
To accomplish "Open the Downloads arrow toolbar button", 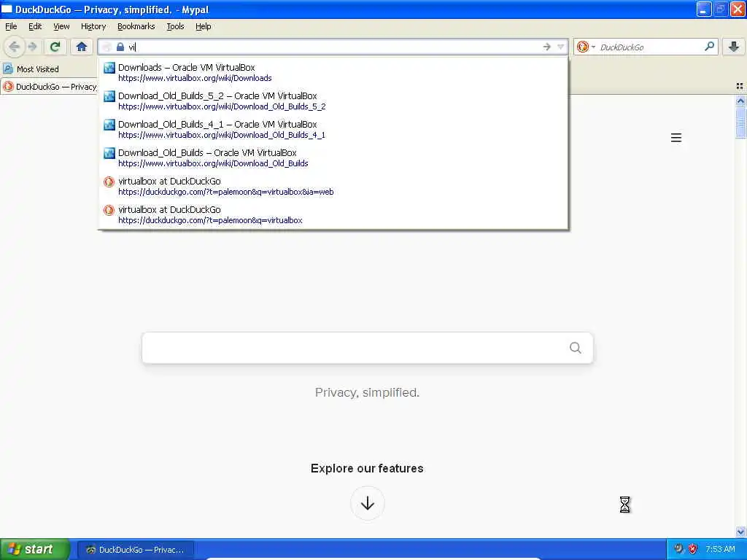I will click(734, 47).
